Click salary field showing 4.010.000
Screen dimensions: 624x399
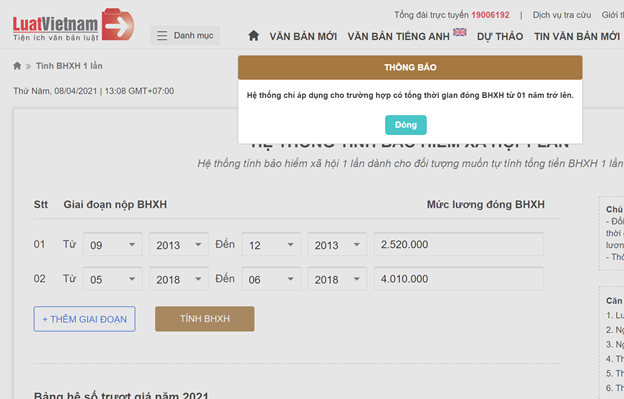click(x=459, y=279)
